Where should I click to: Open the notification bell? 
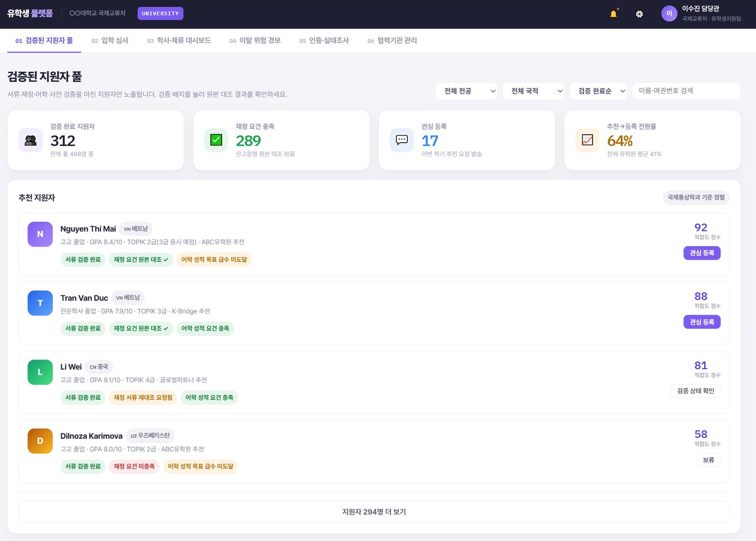[x=613, y=14]
